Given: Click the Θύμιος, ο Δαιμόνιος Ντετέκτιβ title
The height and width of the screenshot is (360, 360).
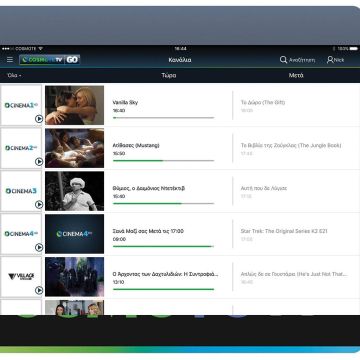Looking at the screenshot, I should click(149, 188).
